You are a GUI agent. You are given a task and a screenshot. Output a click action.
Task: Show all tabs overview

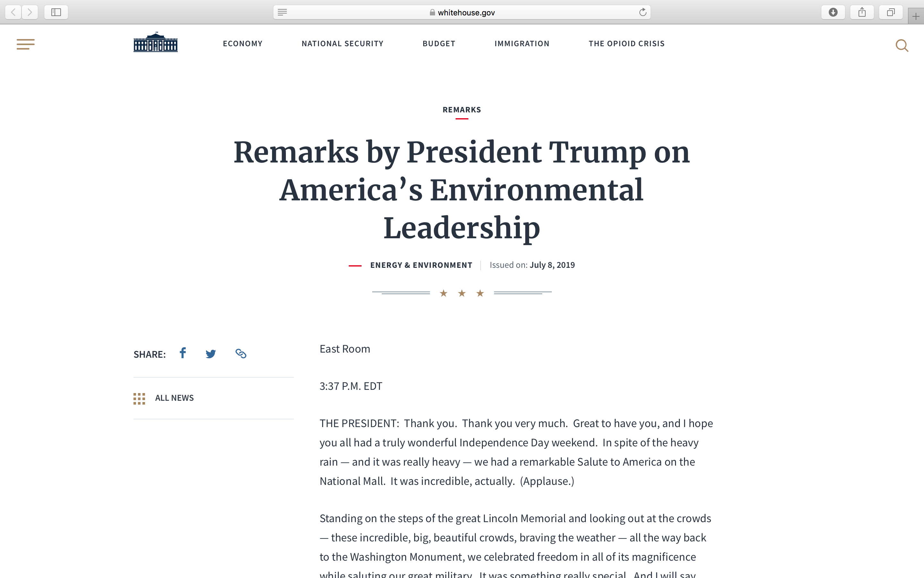[x=891, y=12]
